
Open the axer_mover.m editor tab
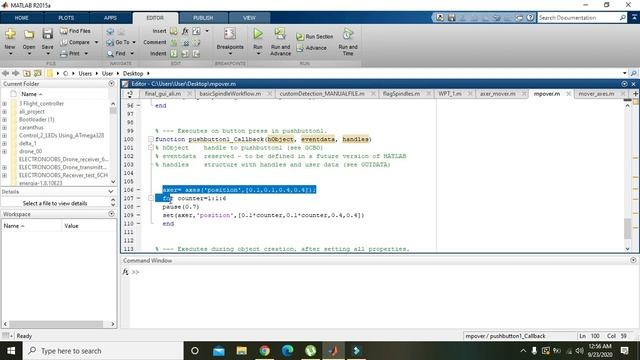pos(498,94)
